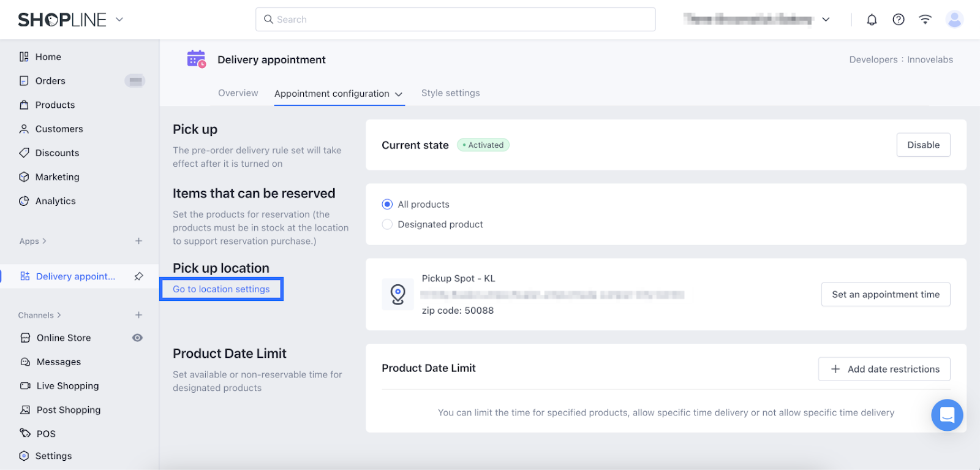
Task: Expand the store name dropdown in header
Action: tap(826, 20)
